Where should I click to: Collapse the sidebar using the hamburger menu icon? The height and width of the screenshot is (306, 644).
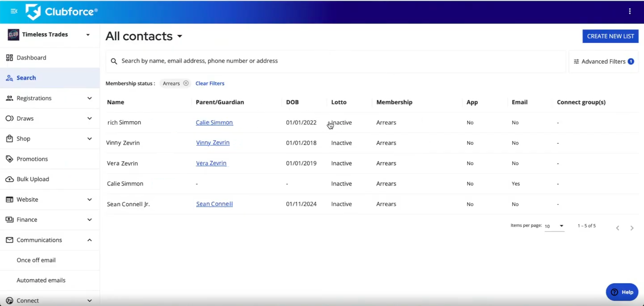point(14,11)
